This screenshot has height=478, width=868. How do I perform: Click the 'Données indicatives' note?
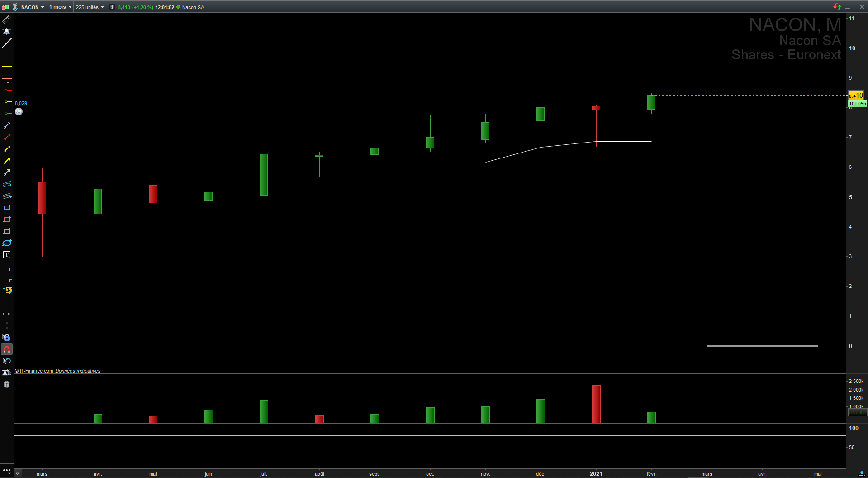tap(78, 371)
